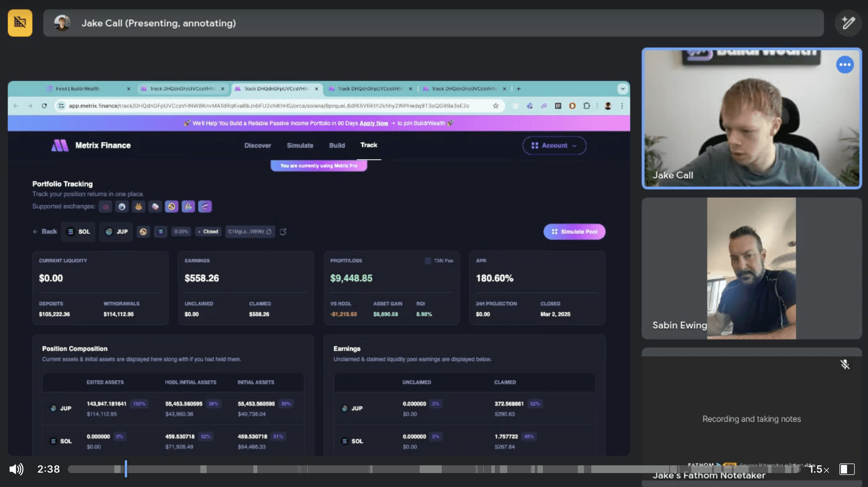The image size is (868, 487).
Task: Click the browser back arrow
Action: [x=16, y=106]
